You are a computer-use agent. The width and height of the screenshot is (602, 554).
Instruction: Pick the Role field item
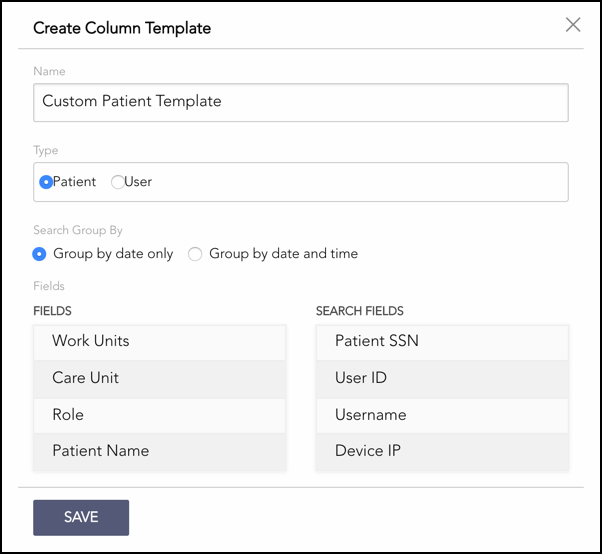click(x=159, y=415)
